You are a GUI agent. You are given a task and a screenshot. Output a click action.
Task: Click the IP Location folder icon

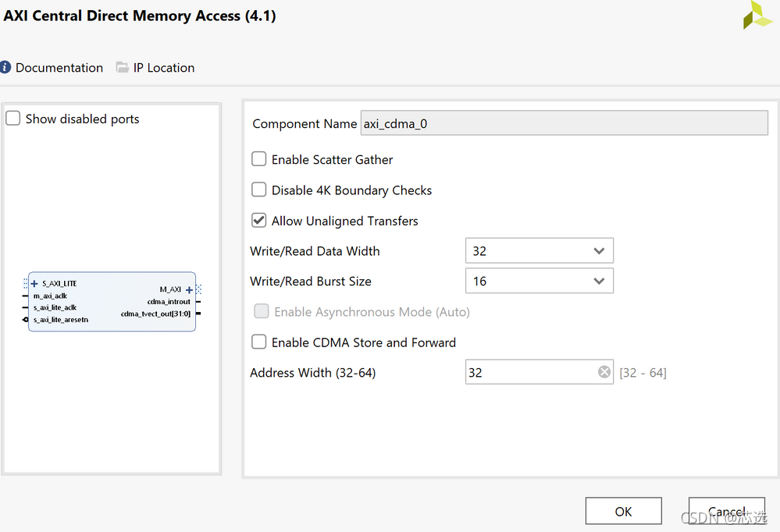(123, 68)
